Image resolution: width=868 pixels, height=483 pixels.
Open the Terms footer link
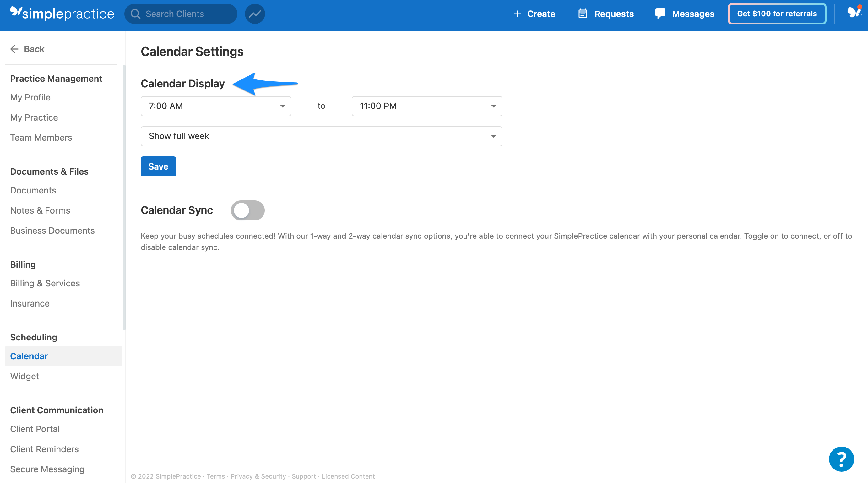click(216, 476)
